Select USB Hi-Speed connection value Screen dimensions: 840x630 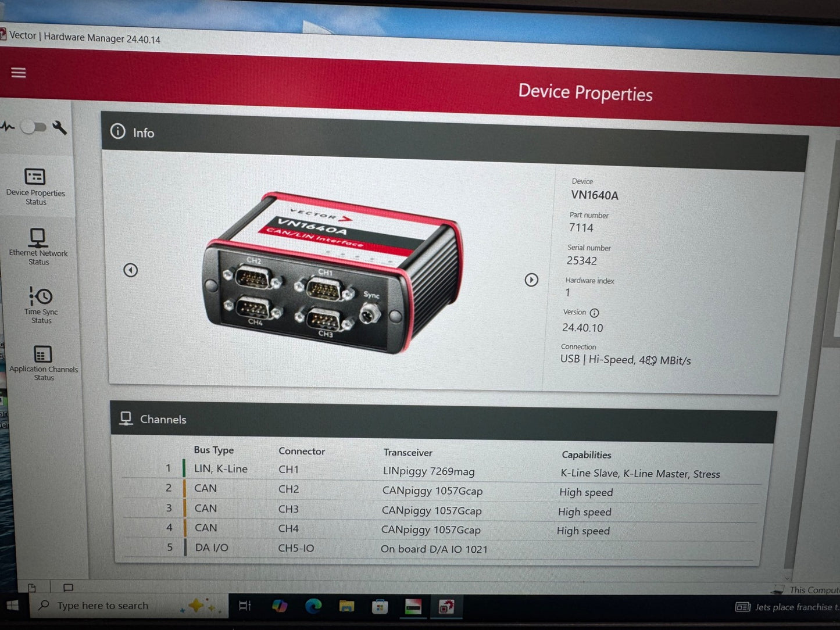tap(625, 360)
